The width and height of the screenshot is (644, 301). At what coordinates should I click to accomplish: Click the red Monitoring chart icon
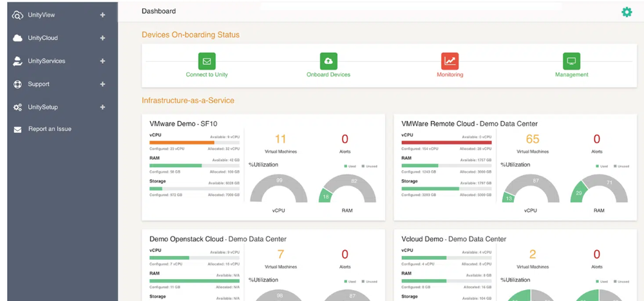click(x=450, y=61)
